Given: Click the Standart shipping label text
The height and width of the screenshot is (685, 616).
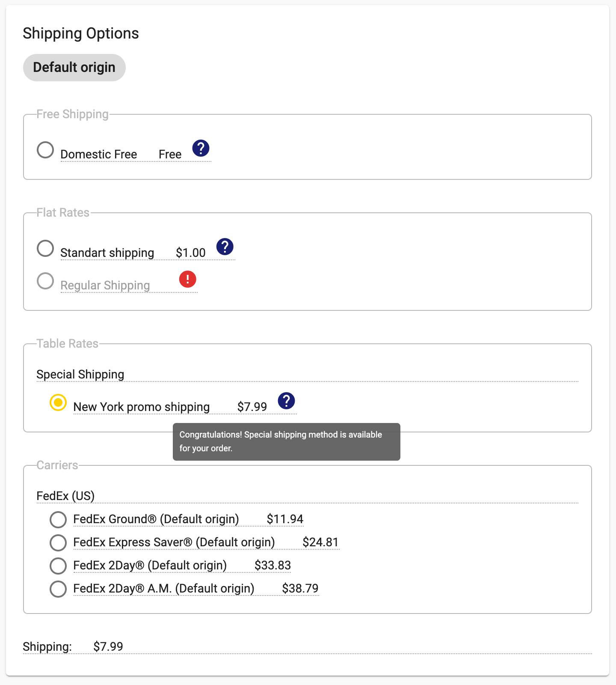Looking at the screenshot, I should tap(107, 253).
